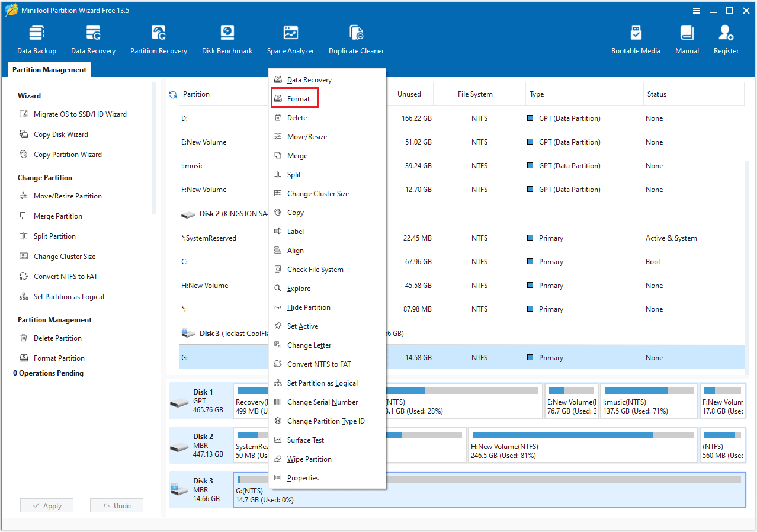Screen dimensions: 757x532
Task: Select Format Partition in the sidebar
Action: [57, 358]
